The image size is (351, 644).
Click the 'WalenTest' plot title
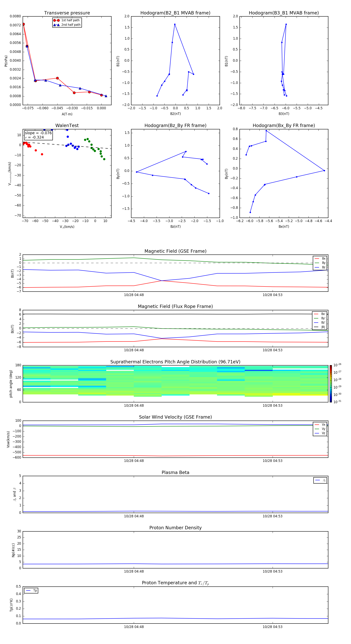67,125
